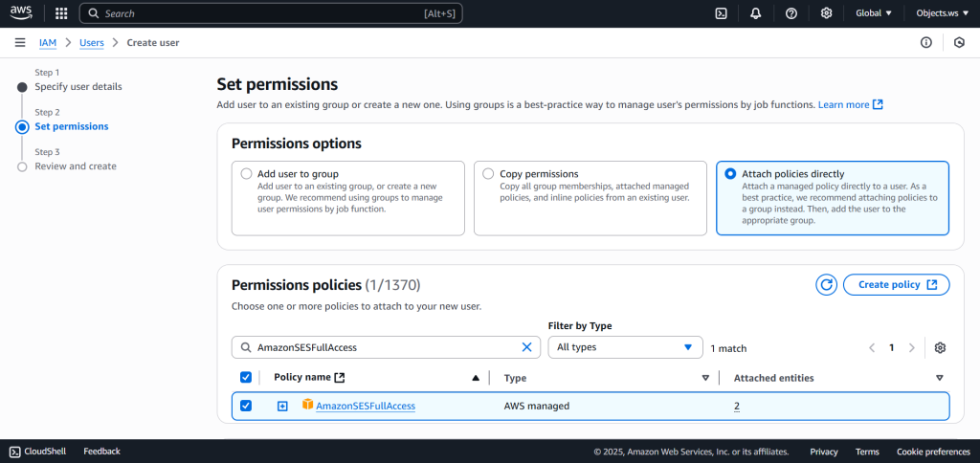This screenshot has width=980, height=463.
Task: Clear the policy search field
Action: coord(526,347)
